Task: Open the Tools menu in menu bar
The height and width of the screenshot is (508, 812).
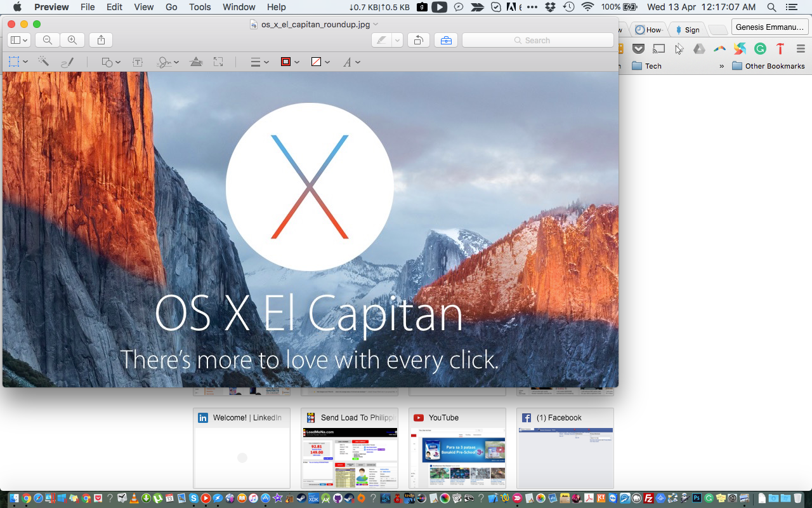Action: pos(200,7)
